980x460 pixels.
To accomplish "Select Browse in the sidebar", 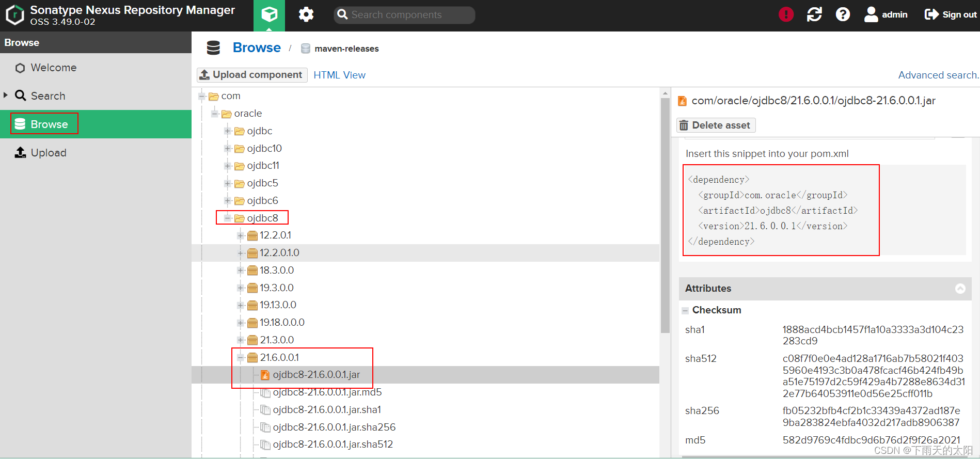I will tap(96, 124).
